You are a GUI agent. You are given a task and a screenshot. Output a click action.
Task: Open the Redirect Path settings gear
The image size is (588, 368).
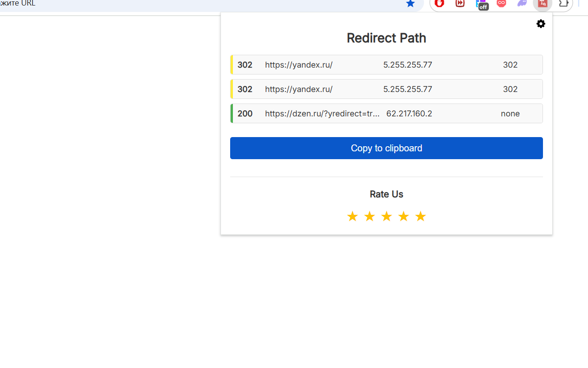tap(541, 24)
